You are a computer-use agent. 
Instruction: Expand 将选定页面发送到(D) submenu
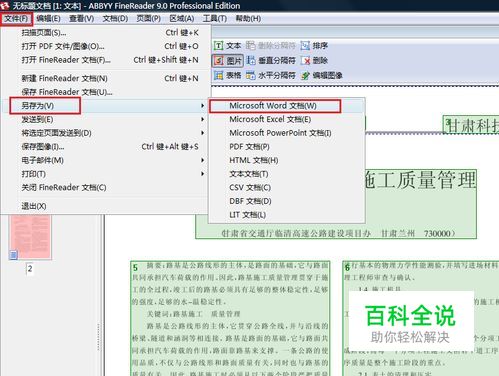point(106,133)
